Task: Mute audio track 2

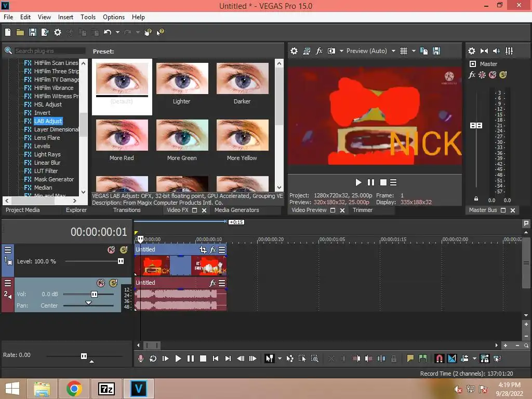Action: 101,283
